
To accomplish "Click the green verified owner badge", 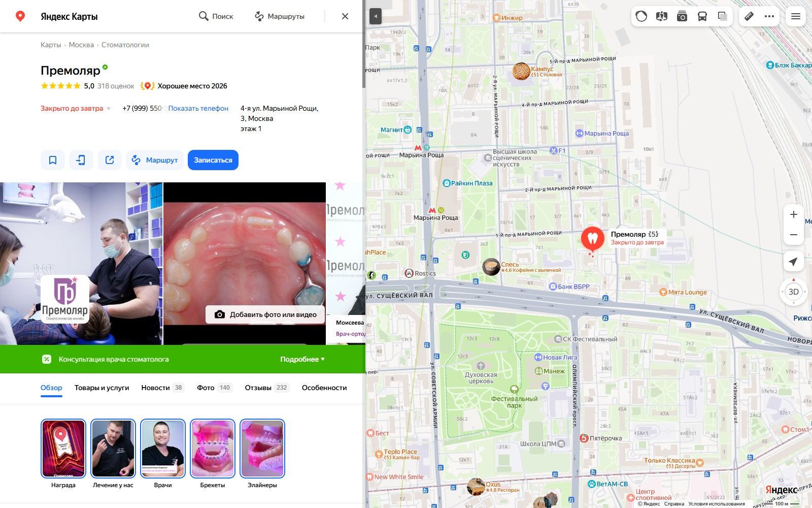I will 105,67.
